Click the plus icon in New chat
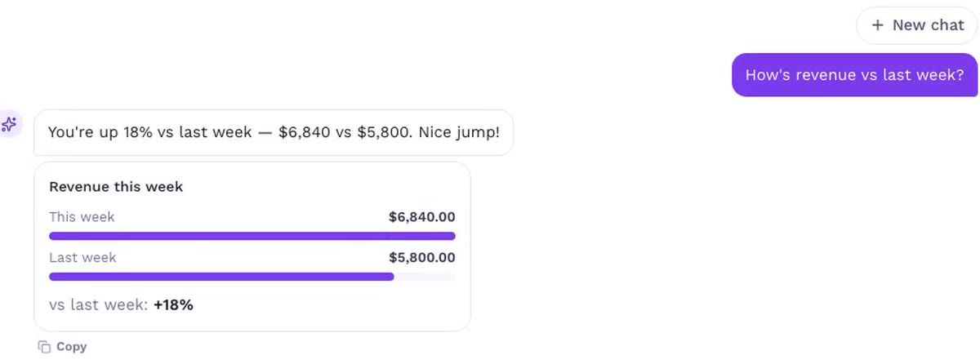 tap(878, 25)
